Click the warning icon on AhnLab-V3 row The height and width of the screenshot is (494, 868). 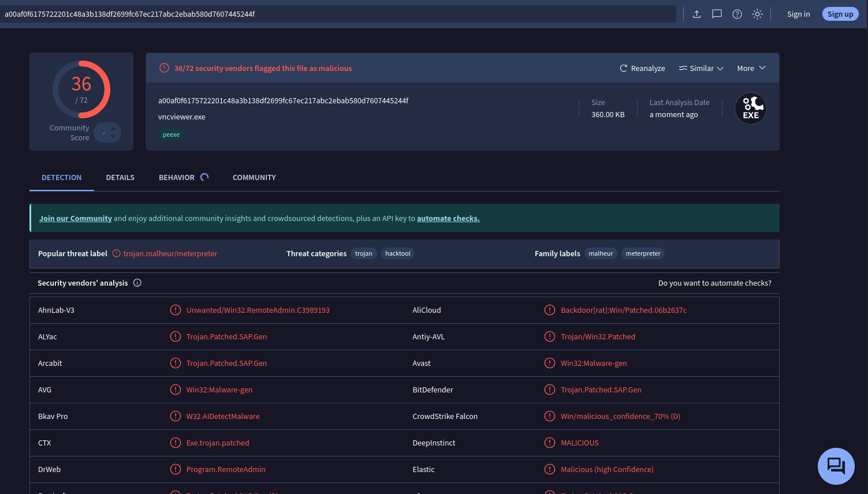point(176,310)
